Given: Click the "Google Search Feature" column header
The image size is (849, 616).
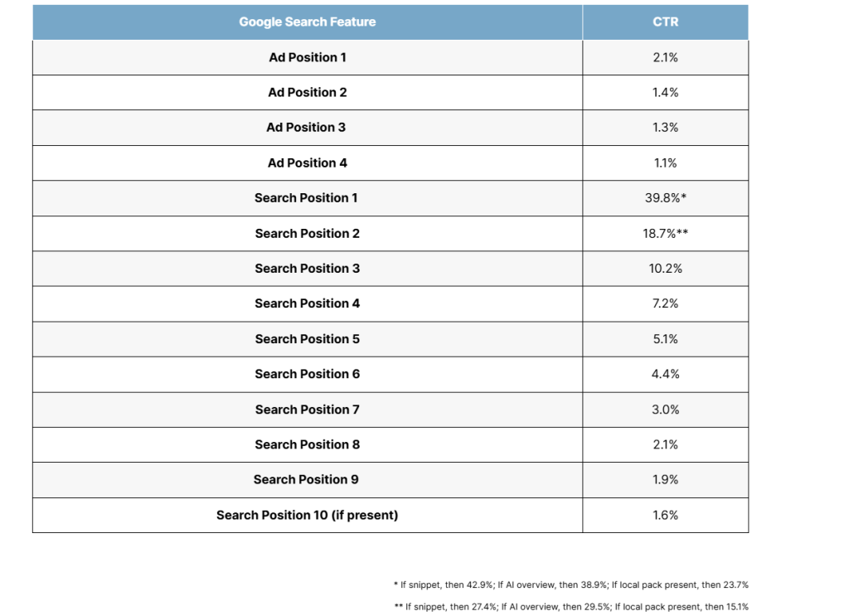Looking at the screenshot, I should point(307,22).
